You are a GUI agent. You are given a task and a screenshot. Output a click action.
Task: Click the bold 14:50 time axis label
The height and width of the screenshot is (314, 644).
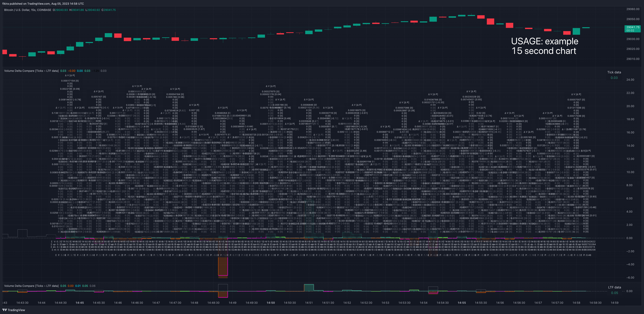pos(271,303)
